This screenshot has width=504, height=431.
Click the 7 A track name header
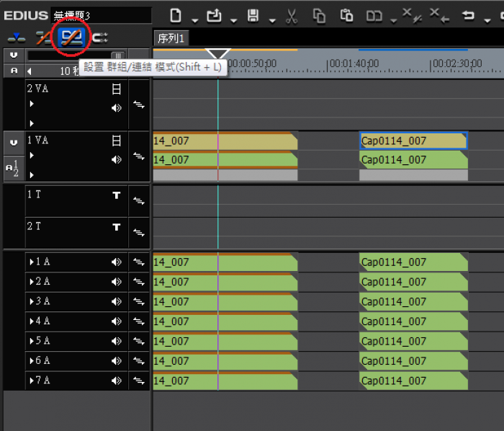[x=43, y=381]
